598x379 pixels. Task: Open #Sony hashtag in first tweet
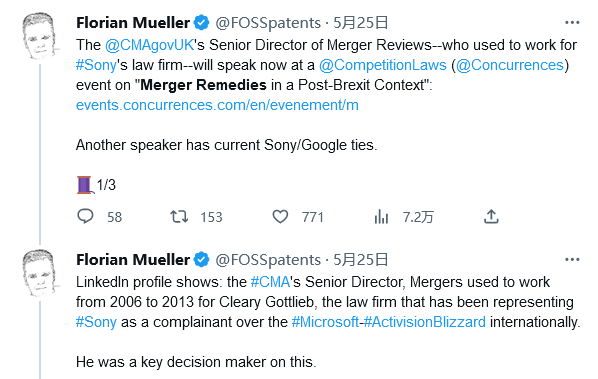[96, 65]
